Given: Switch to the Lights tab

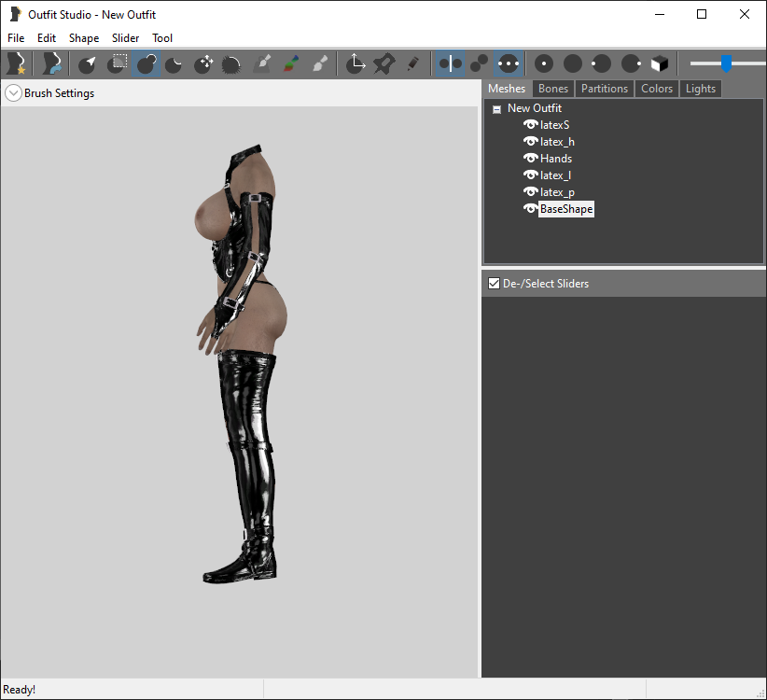Looking at the screenshot, I should coord(701,89).
